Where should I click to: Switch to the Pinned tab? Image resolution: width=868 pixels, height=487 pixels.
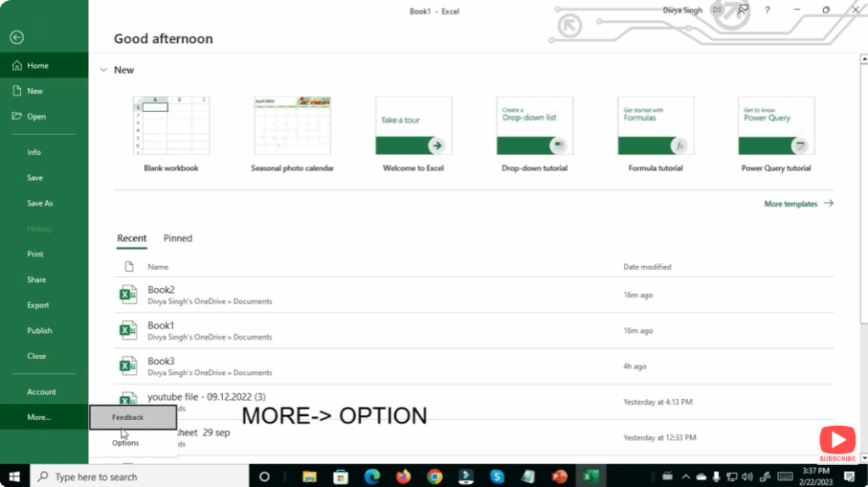(177, 238)
